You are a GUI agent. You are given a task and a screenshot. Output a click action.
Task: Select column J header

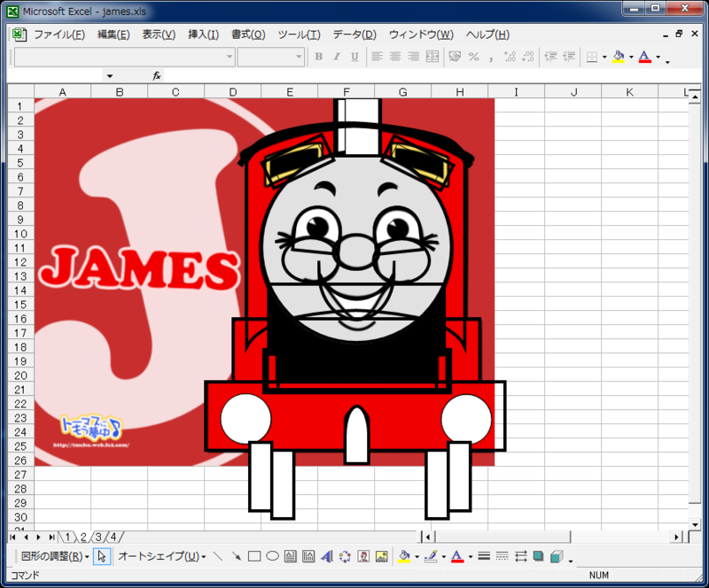click(x=573, y=92)
